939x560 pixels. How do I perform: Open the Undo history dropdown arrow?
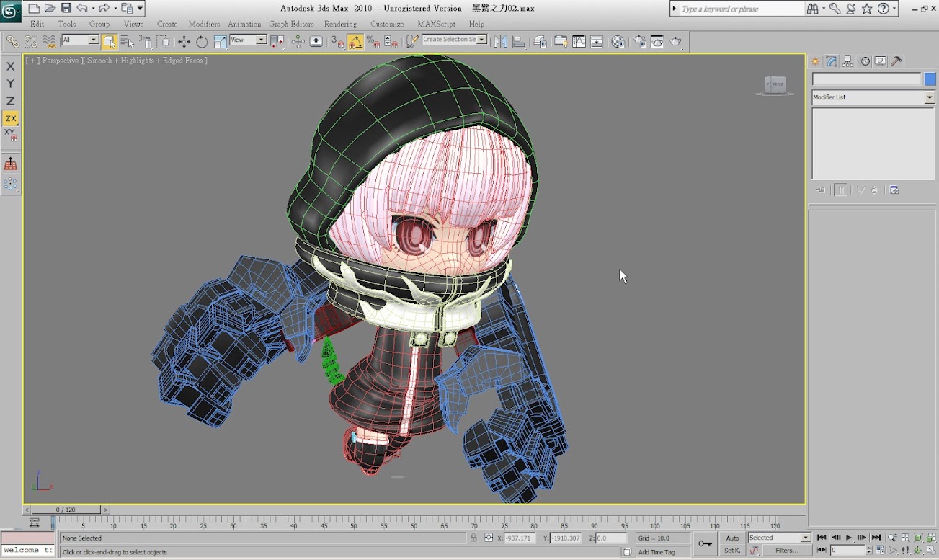tap(93, 9)
